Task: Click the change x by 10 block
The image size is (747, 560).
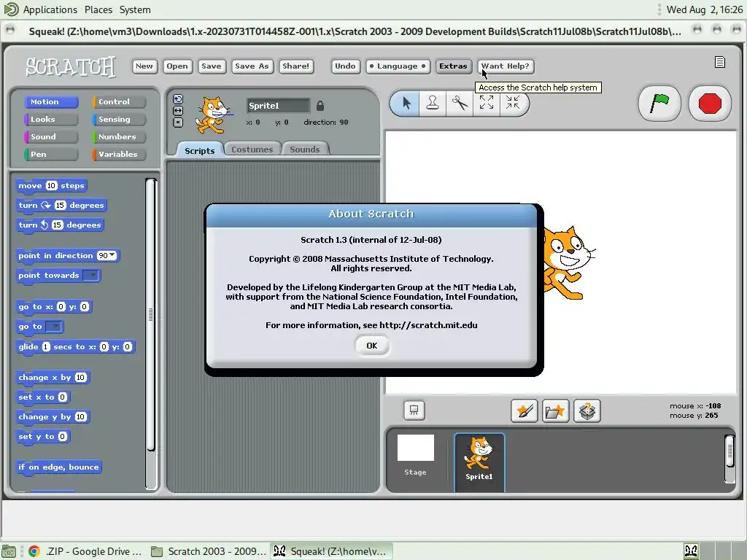Action: tap(53, 378)
